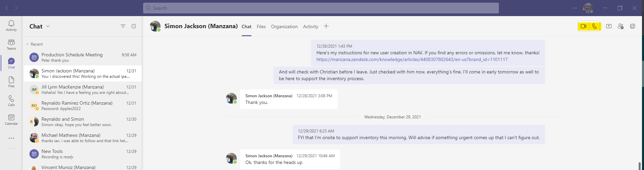Image resolution: width=644 pixels, height=170 pixels.
Task: Expand the Chat header dropdown
Action: click(x=48, y=26)
